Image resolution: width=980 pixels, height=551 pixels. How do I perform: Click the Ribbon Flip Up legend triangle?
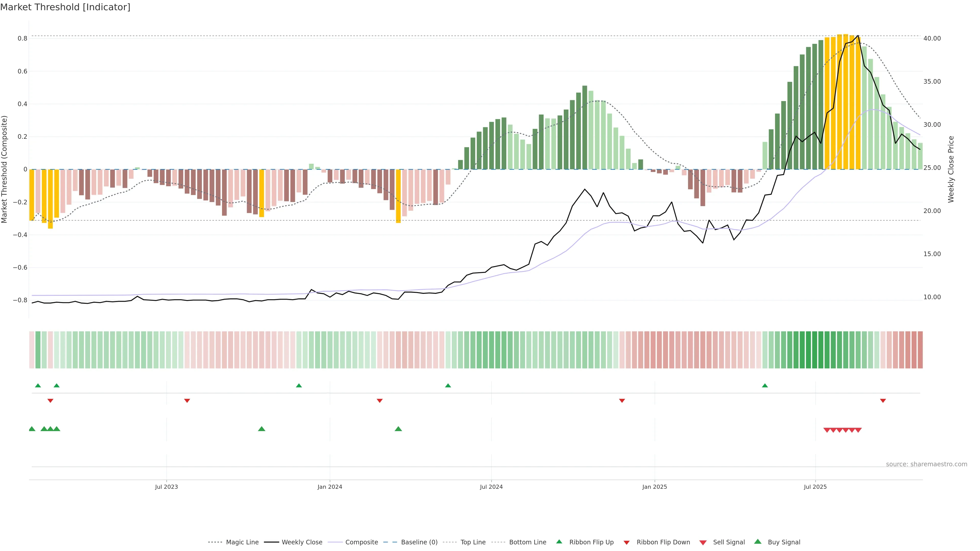pyautogui.click(x=559, y=542)
